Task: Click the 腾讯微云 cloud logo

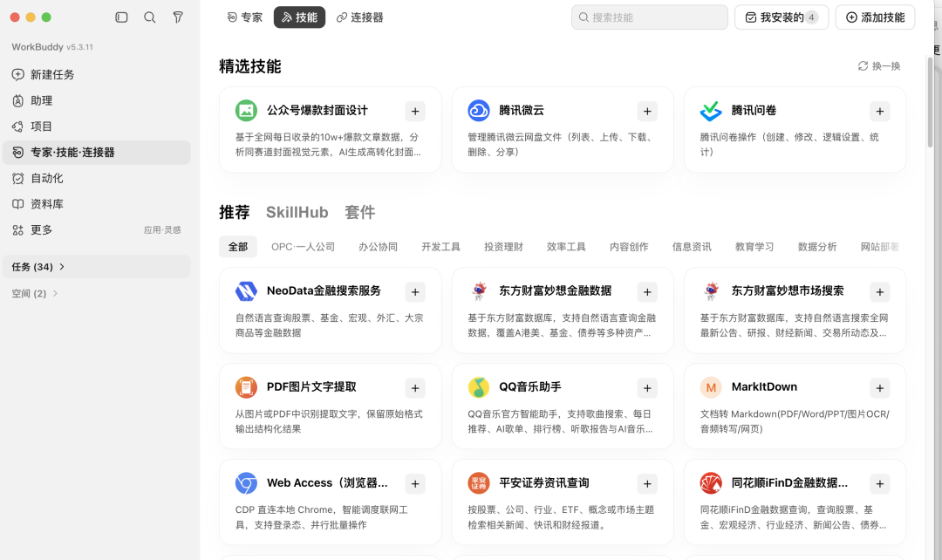Action: point(479,111)
